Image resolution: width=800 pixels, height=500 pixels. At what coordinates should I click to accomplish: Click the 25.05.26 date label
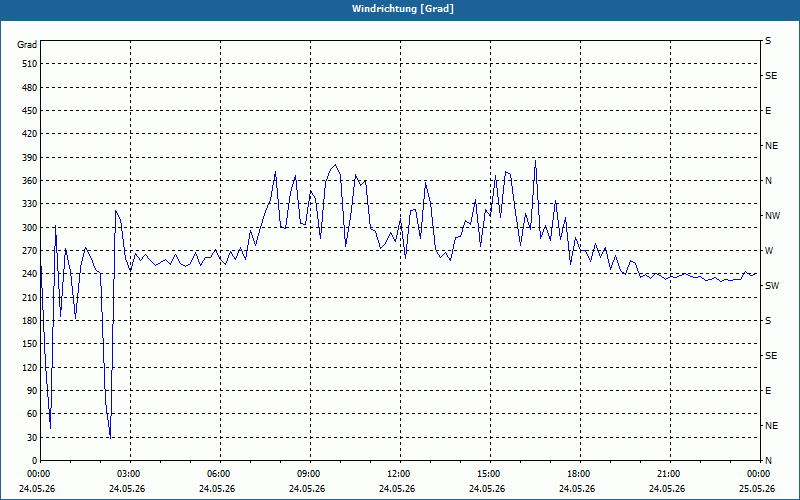[x=758, y=488]
